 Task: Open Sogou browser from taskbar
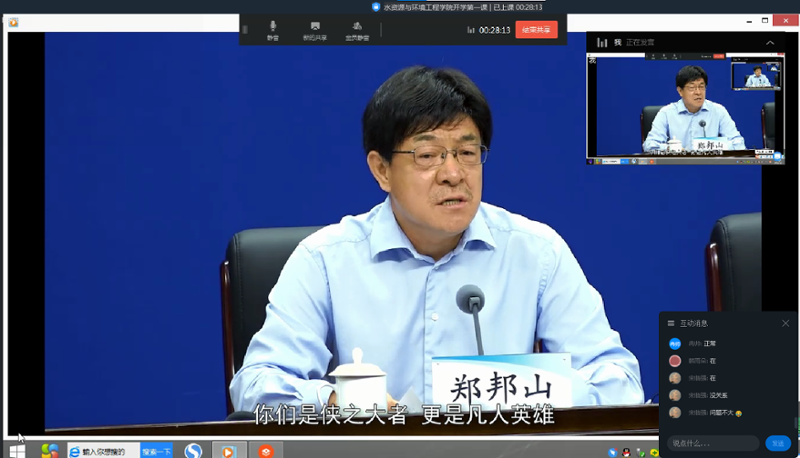(x=193, y=451)
